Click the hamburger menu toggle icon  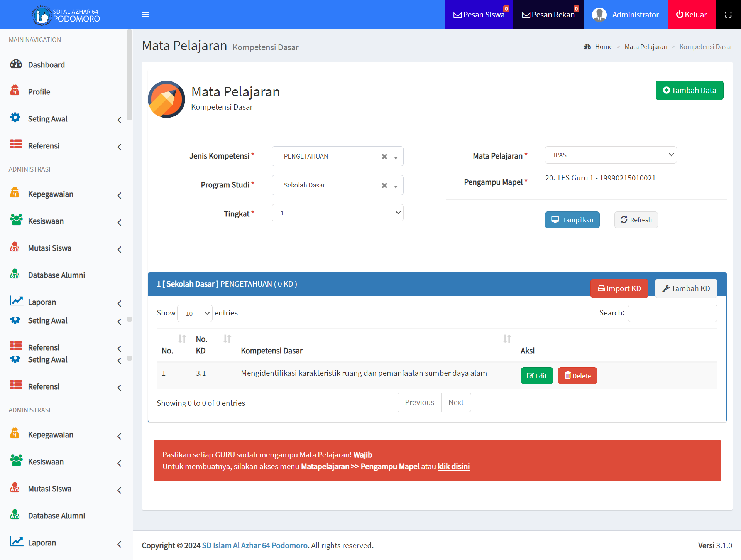(x=145, y=15)
